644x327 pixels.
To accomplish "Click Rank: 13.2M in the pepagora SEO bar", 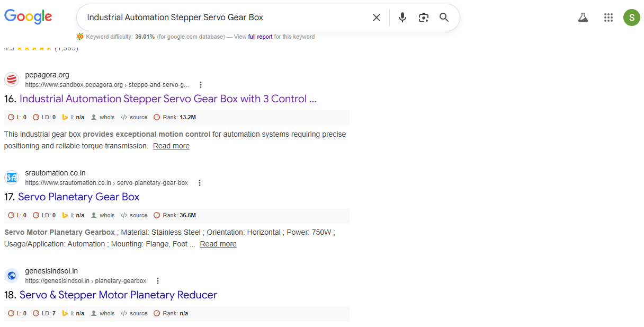I will 175,117.
